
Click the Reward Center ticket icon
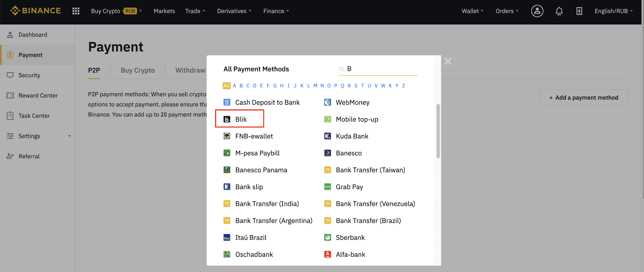tap(10, 95)
